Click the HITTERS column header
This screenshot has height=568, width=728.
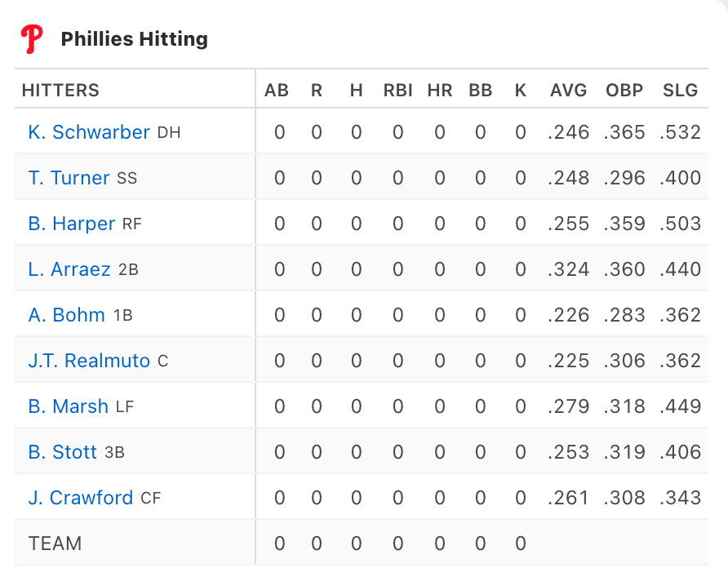click(61, 90)
